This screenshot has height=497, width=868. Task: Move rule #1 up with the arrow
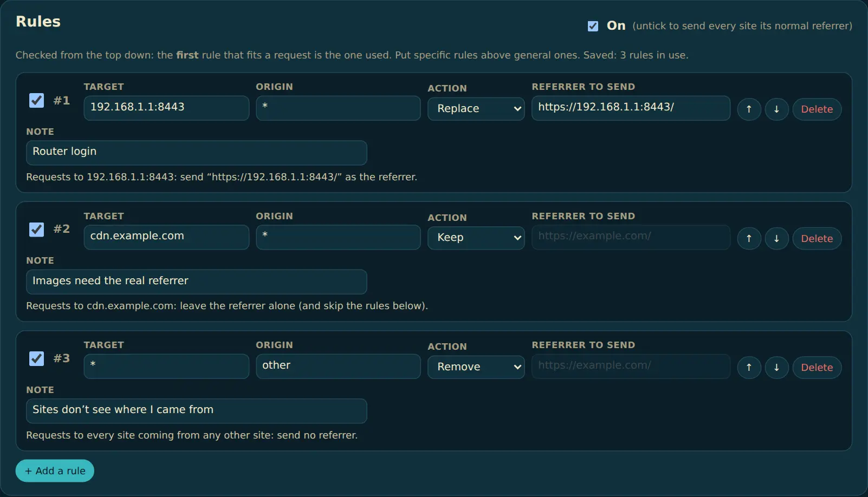pyautogui.click(x=749, y=109)
